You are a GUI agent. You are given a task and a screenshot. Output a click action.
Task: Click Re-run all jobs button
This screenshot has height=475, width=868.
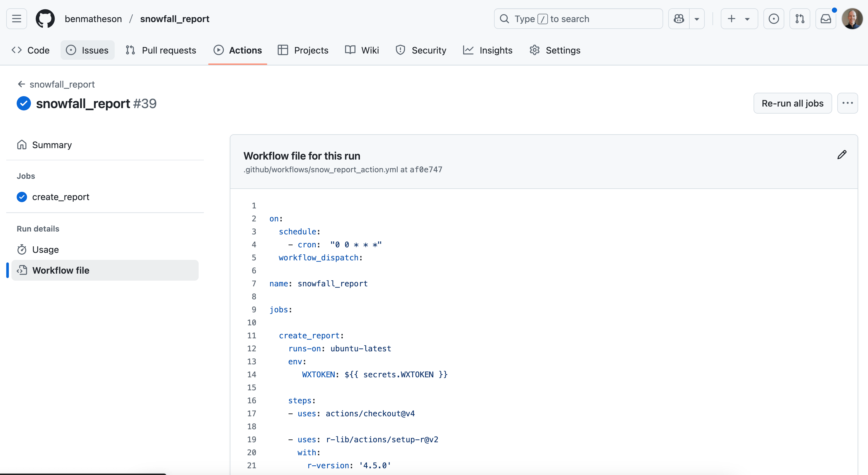coord(792,103)
